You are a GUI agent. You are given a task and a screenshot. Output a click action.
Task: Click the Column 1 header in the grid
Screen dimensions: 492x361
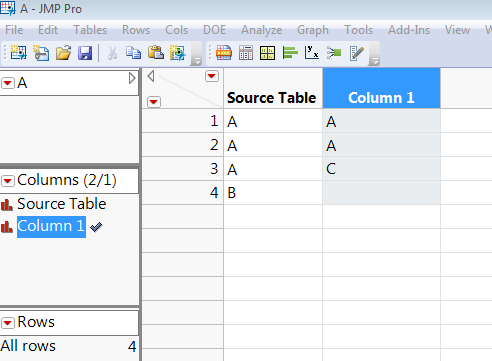coord(381,88)
